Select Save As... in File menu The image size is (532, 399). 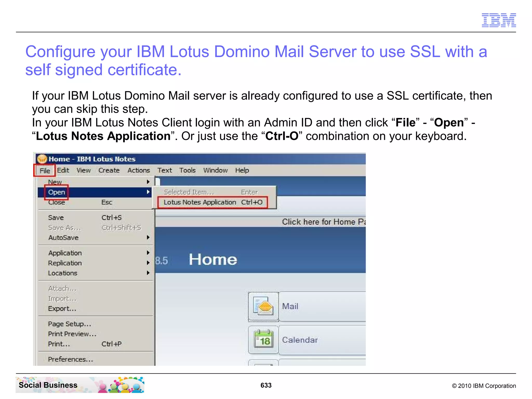[95, 228]
